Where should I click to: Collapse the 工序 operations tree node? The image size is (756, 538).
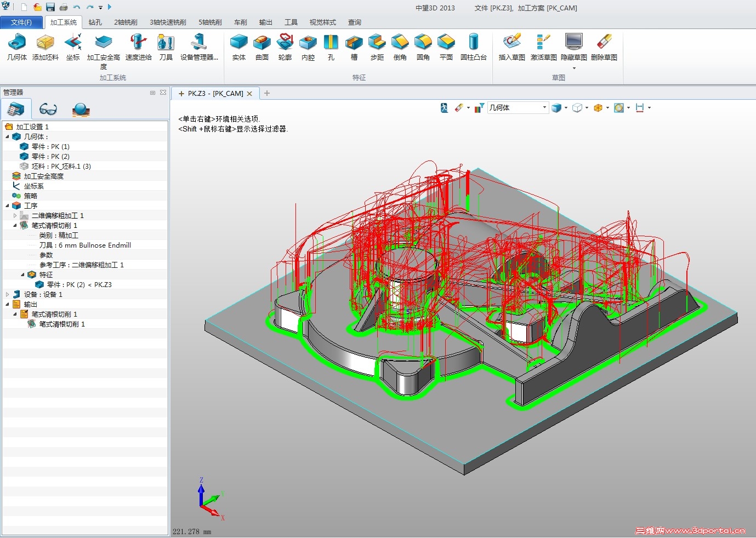[7, 205]
